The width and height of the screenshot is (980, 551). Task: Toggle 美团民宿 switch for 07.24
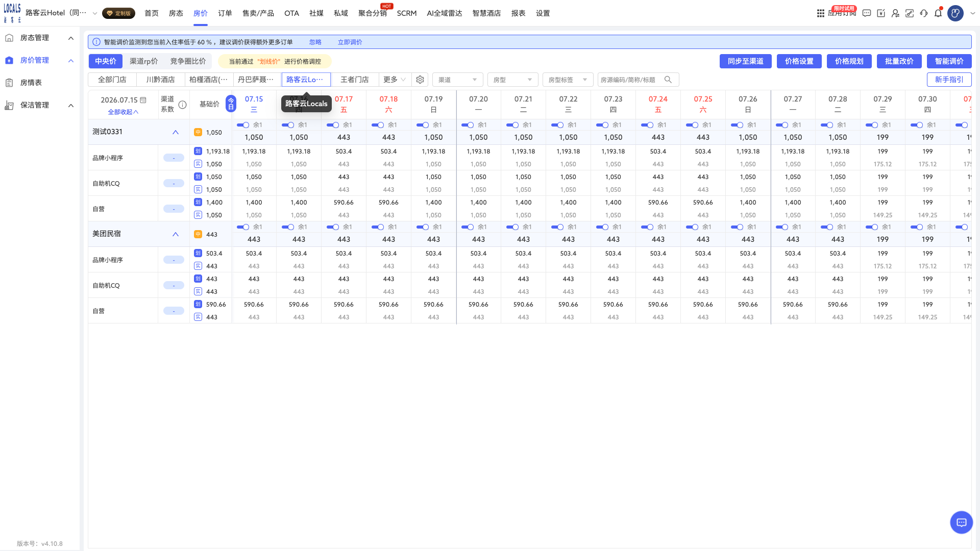(x=647, y=227)
